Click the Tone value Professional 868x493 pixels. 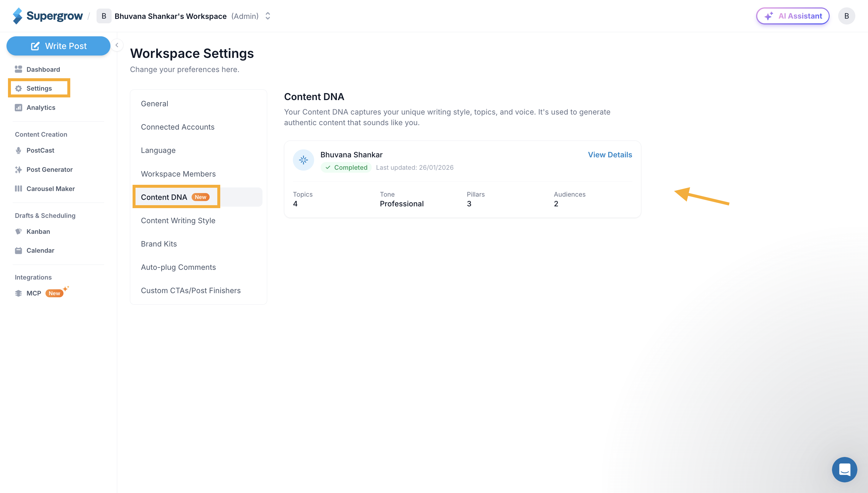402,204
